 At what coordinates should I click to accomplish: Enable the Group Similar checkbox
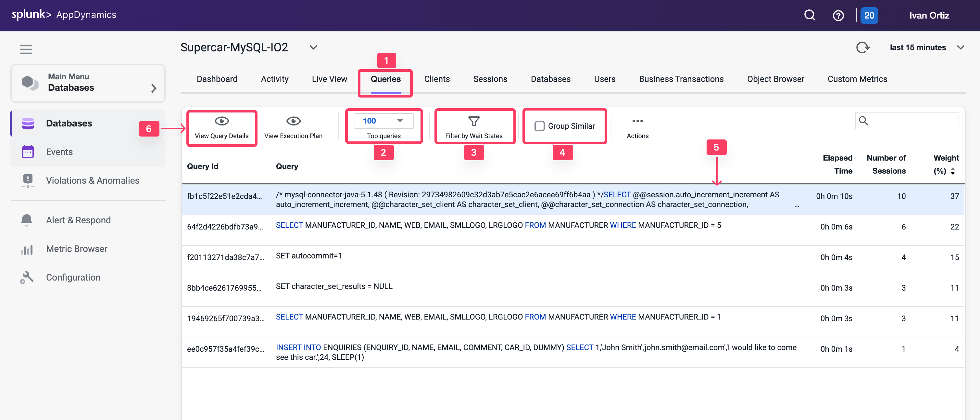[539, 126]
